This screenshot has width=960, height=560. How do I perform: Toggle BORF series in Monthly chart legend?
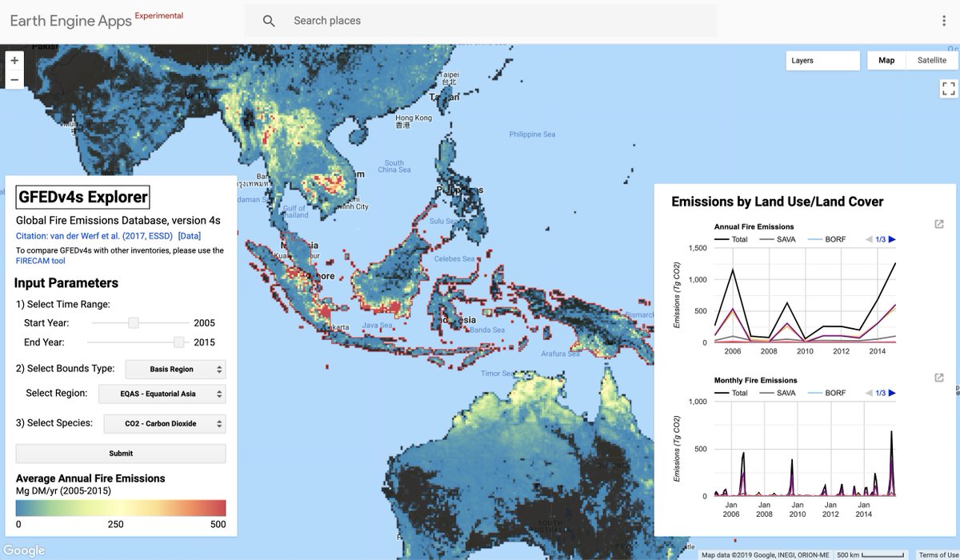827,393
